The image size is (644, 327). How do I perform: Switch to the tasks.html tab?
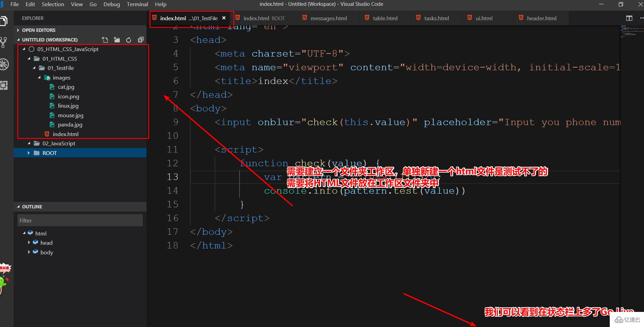437,18
